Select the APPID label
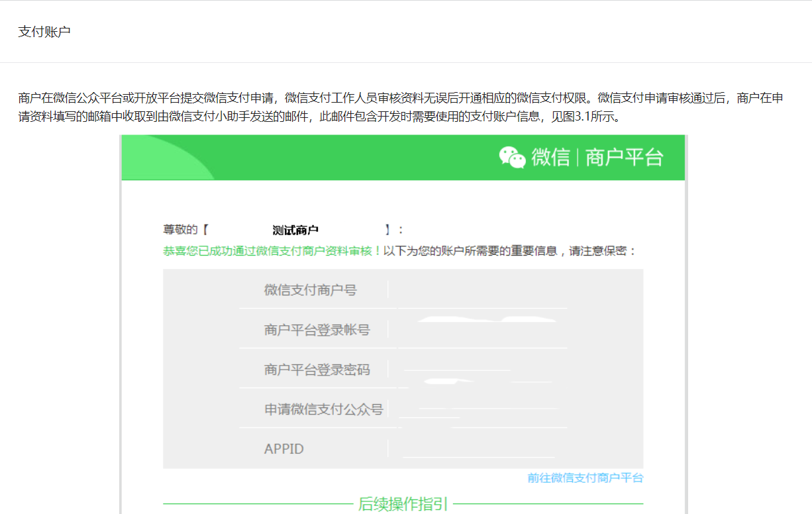812x514 pixels. coord(284,448)
